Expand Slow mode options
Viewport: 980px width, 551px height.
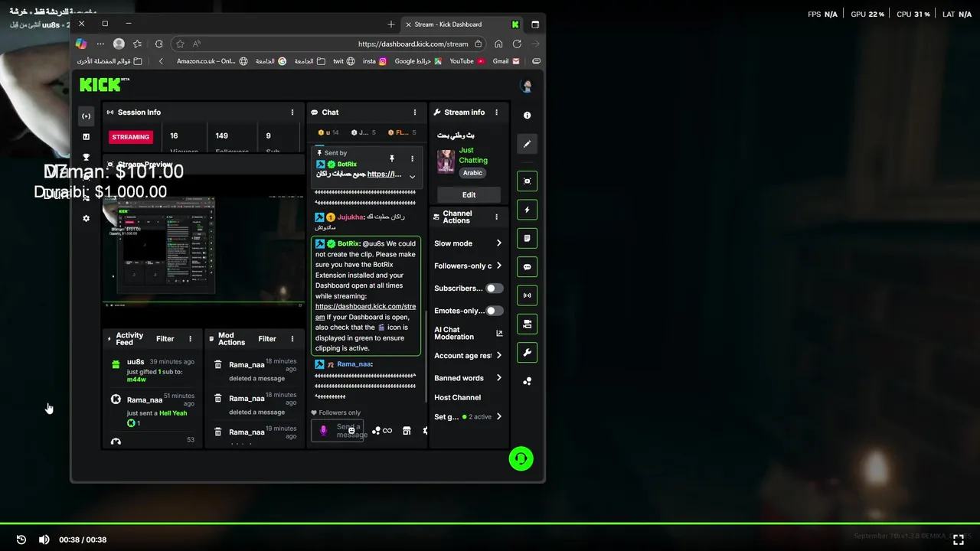[x=468, y=243]
